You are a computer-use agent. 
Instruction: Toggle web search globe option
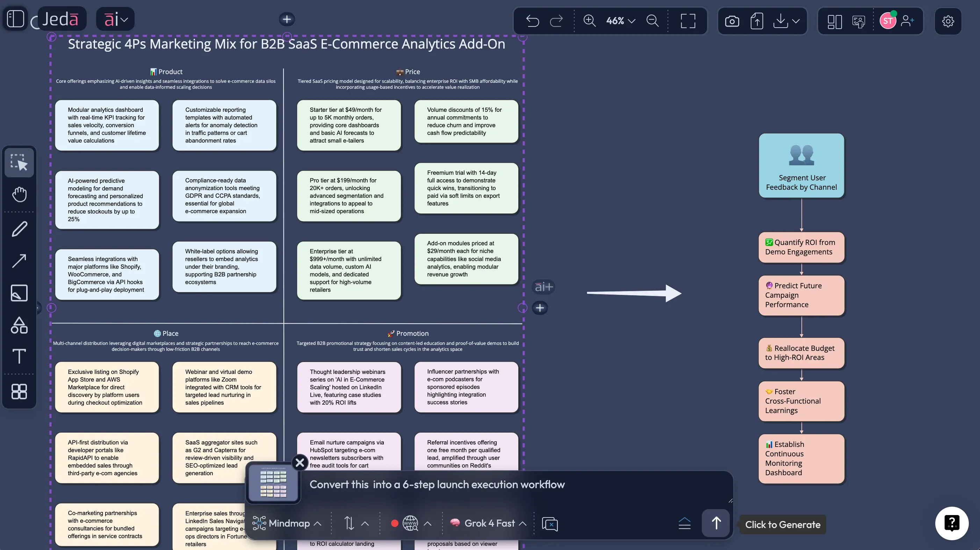(410, 523)
